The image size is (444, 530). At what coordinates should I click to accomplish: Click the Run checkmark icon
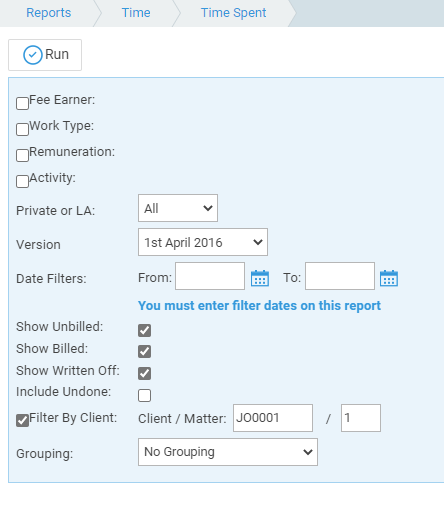[x=32, y=55]
